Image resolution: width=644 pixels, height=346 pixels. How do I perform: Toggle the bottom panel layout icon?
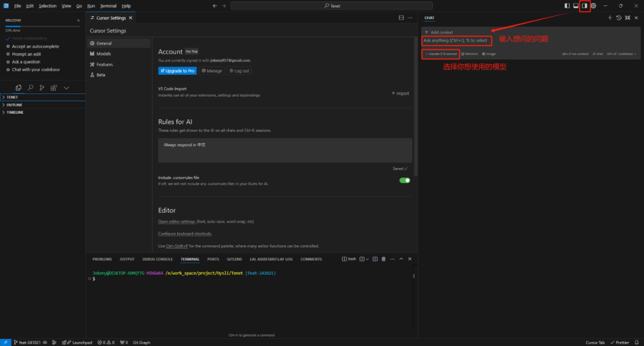point(576,6)
